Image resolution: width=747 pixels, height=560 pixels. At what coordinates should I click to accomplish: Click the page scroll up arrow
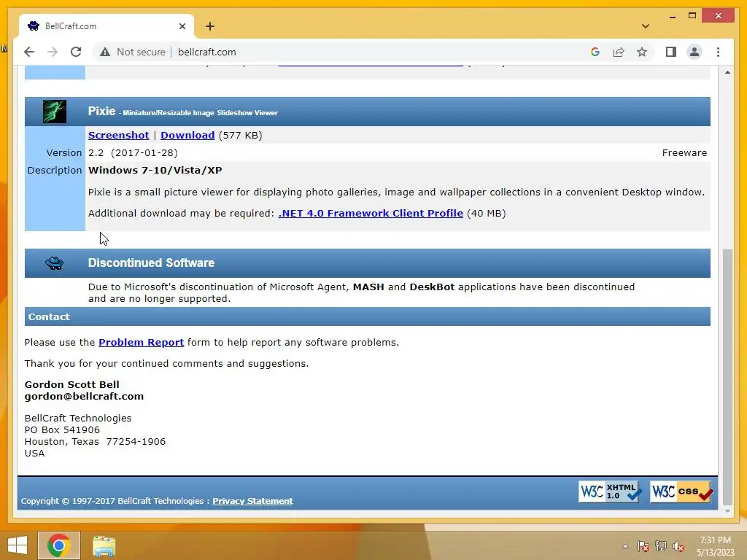point(727,72)
